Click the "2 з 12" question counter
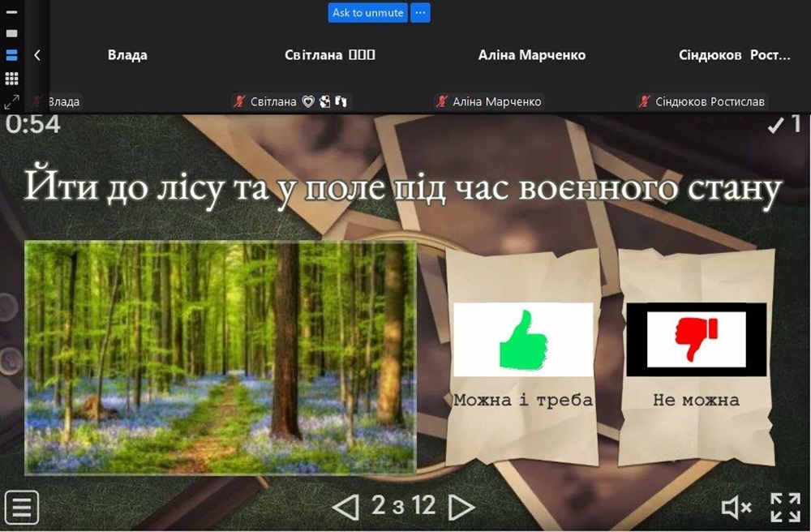 (403, 505)
